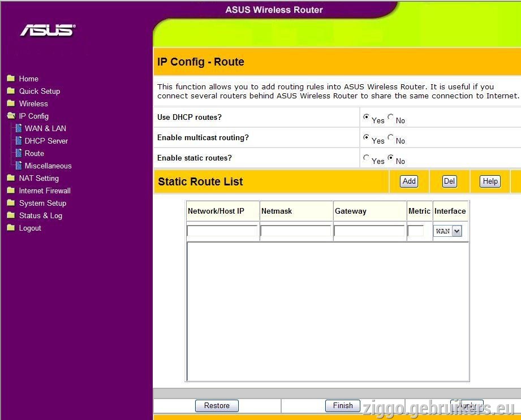521x420 pixels.
Task: Select the IP Config menu label
Action: coord(33,116)
